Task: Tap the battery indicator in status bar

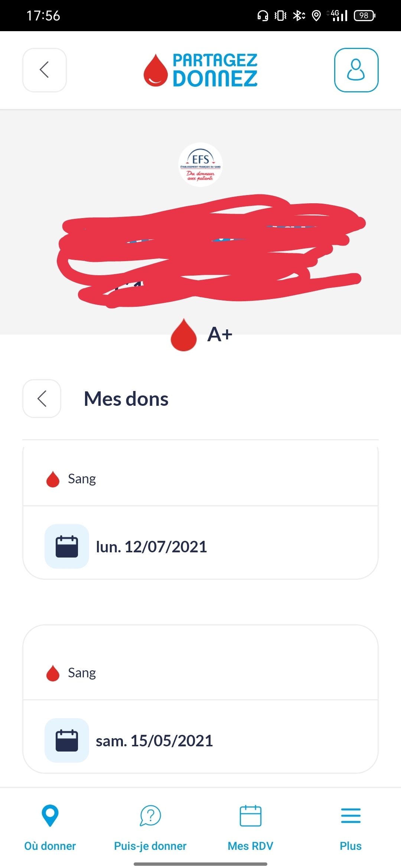Action: [364, 16]
